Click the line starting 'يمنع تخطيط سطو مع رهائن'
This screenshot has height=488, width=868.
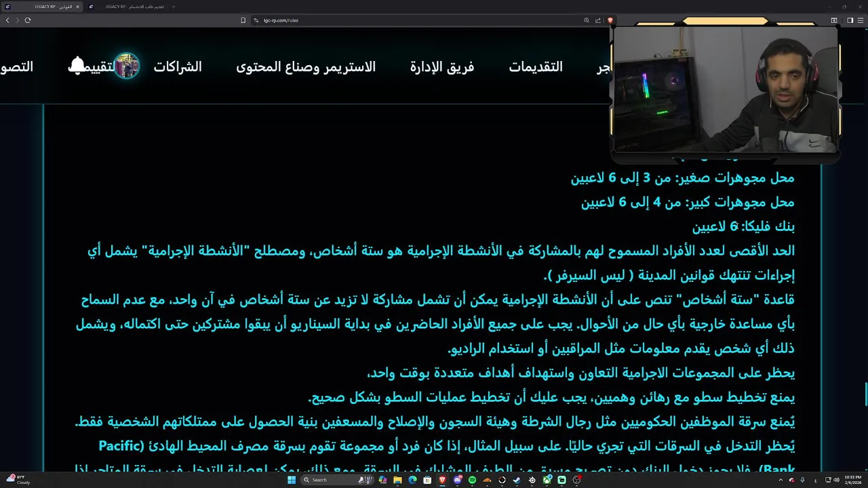coord(551,397)
